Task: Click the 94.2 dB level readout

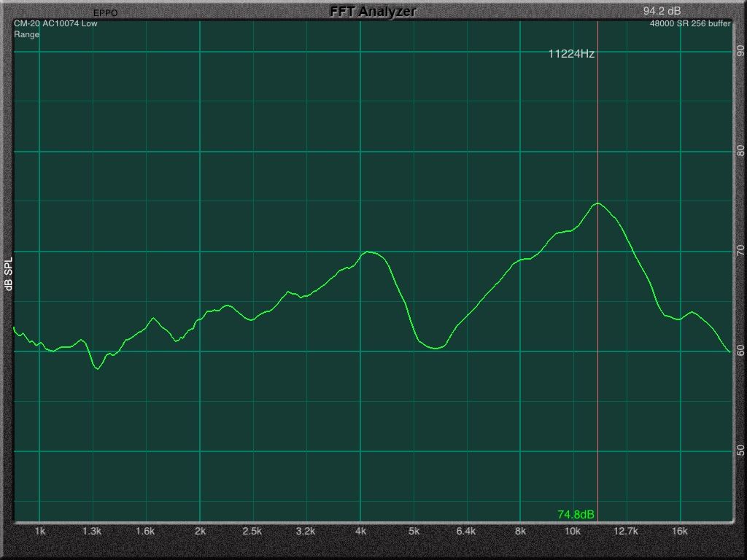Action: pos(662,10)
